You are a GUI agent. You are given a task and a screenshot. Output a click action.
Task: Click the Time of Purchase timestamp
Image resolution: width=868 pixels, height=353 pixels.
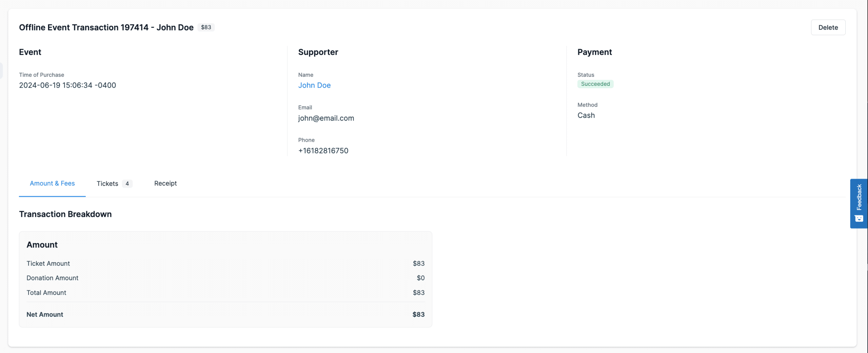click(67, 85)
